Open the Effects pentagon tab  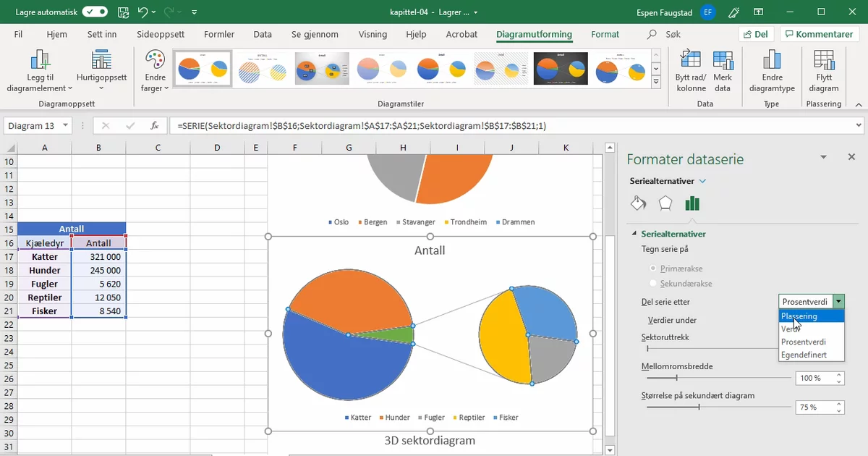tap(665, 203)
